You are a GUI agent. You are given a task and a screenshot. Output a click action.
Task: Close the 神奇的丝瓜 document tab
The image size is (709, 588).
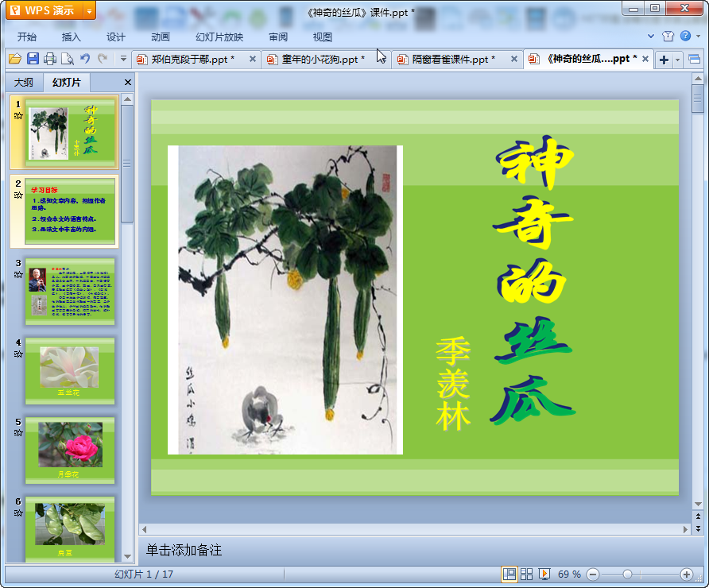(645, 59)
